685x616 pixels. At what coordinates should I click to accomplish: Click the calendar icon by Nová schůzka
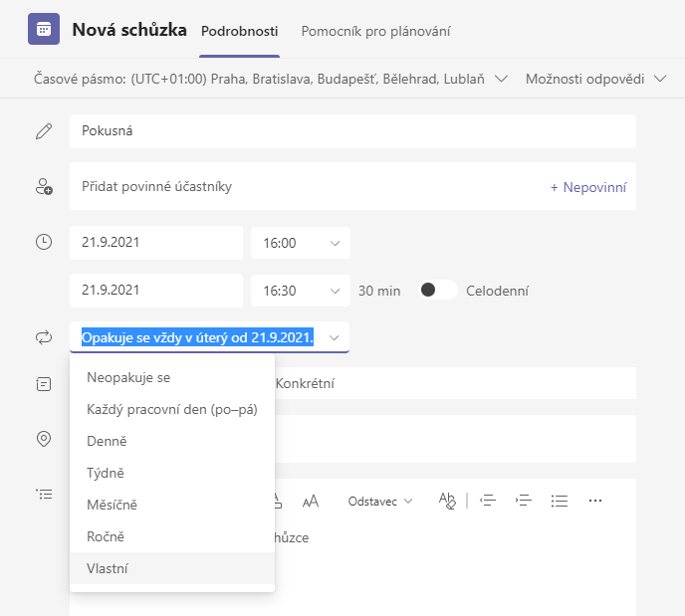click(x=44, y=30)
